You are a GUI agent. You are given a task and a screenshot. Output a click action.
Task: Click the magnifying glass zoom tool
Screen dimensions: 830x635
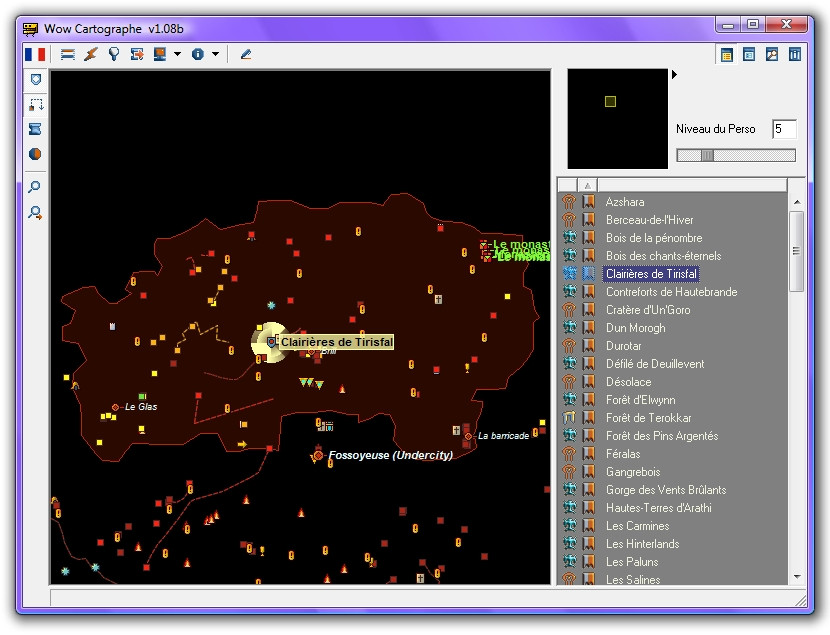point(35,187)
